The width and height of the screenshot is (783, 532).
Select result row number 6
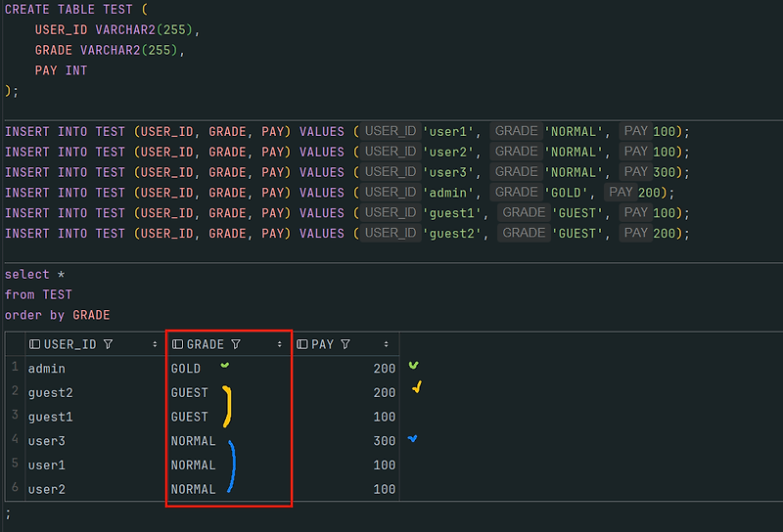[x=15, y=488]
